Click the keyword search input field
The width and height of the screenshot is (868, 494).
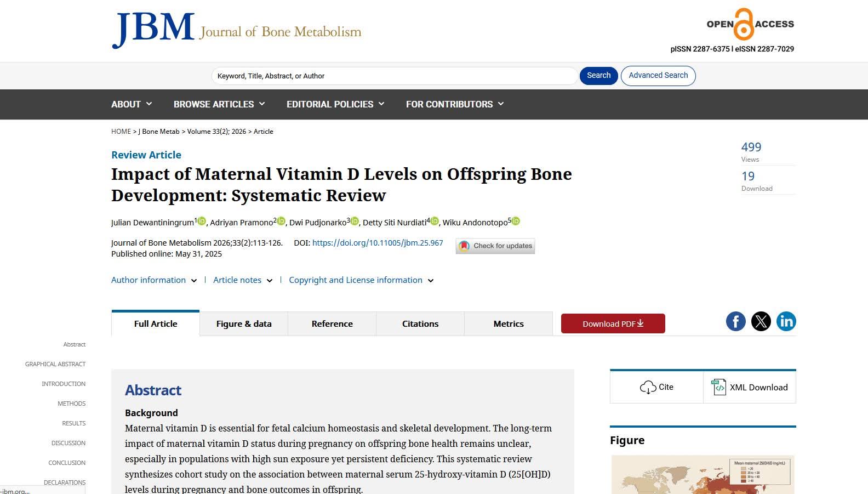[395, 76]
